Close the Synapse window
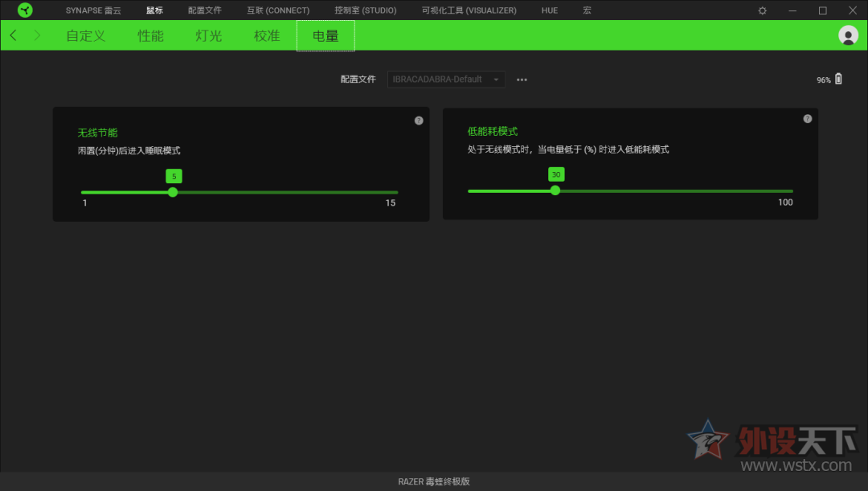 853,10
